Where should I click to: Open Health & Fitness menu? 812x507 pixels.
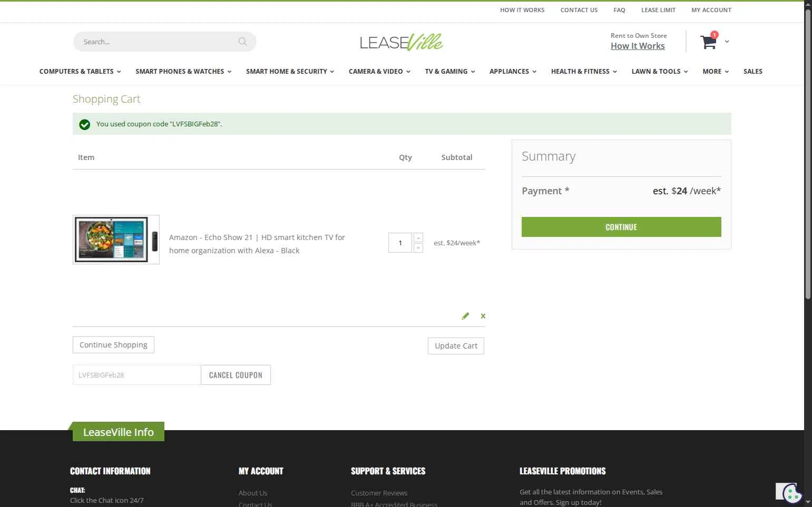point(584,72)
